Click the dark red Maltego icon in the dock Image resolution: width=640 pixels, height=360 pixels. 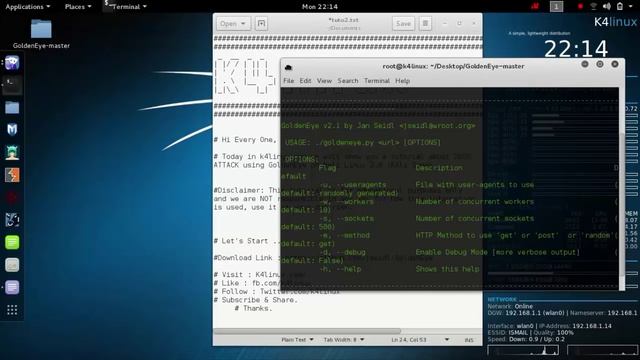[12, 198]
